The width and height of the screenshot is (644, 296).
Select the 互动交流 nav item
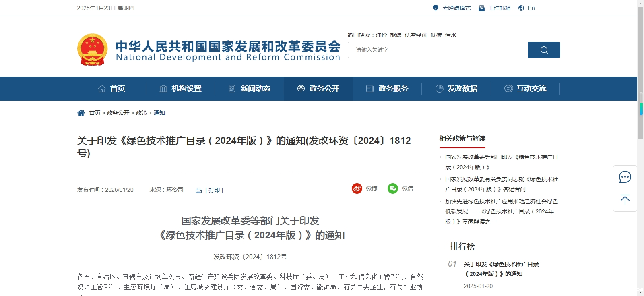525,89
